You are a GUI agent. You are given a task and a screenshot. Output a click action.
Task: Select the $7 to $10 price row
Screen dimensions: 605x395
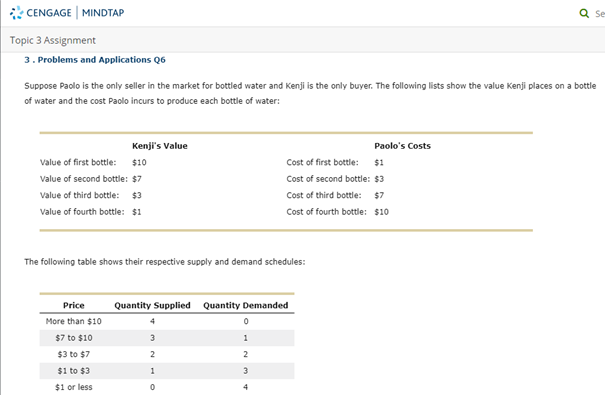click(167, 338)
